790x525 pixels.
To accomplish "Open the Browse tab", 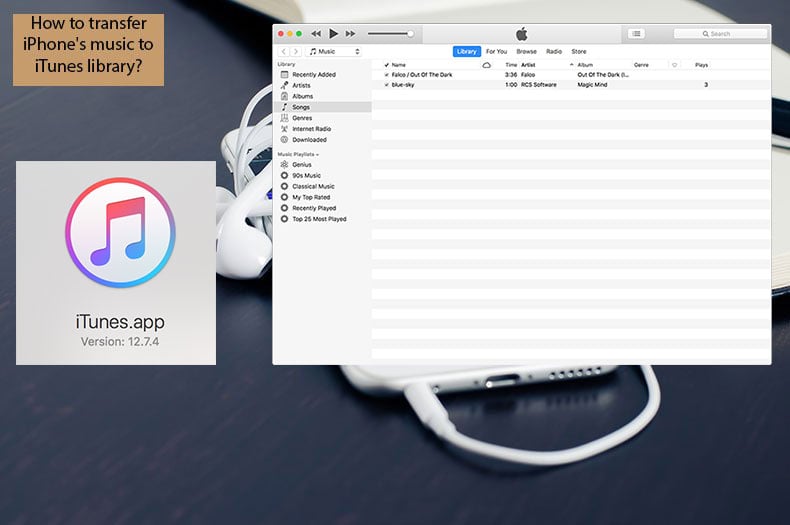I will click(526, 51).
